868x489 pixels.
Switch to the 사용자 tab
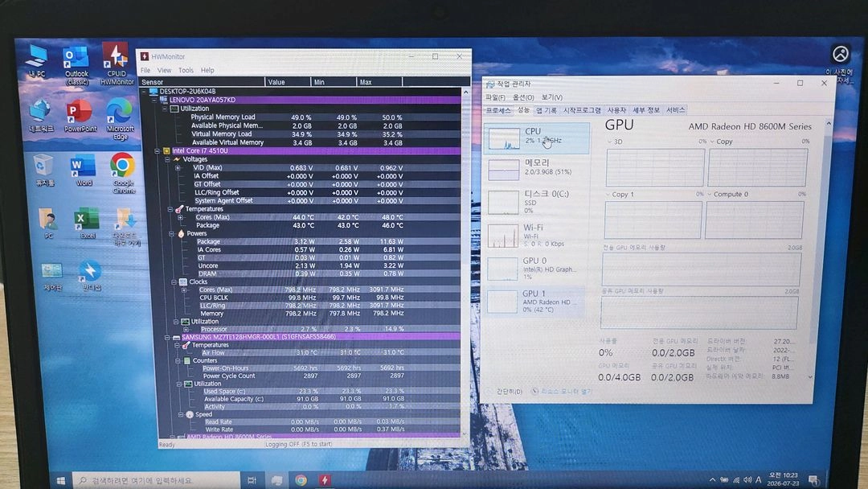point(616,110)
